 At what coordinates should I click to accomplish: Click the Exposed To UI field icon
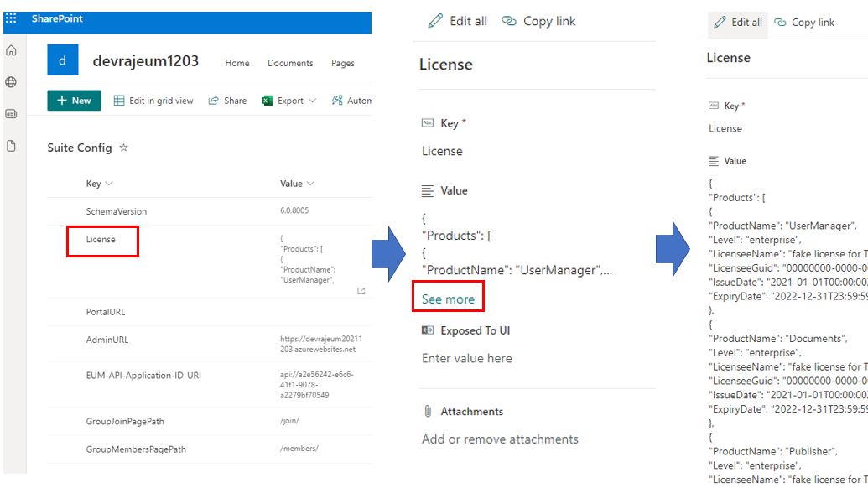click(x=428, y=330)
